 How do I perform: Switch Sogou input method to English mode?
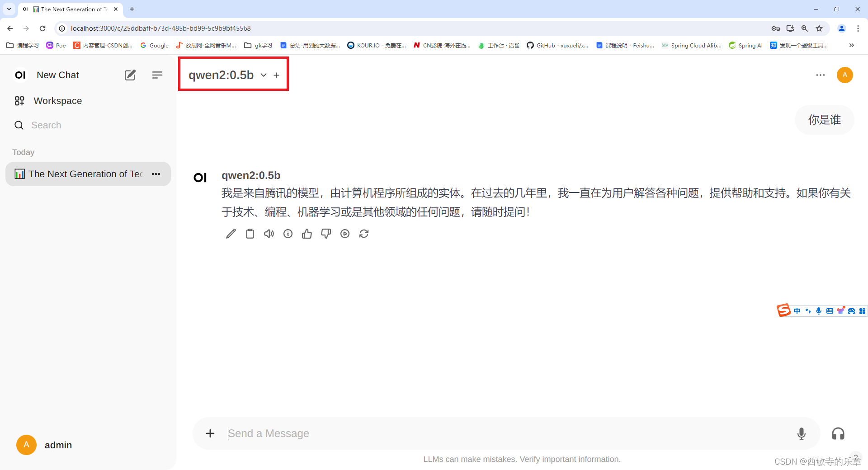click(x=797, y=310)
